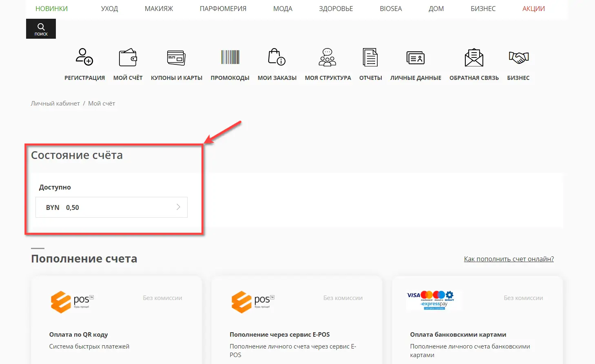This screenshot has height=364, width=595.
Task: Click 'Как пополнить счет онлайн?' link
Action: click(509, 259)
